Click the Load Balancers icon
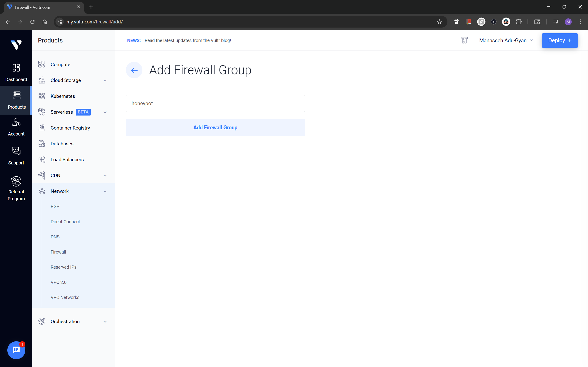Screen dimensions: 588x367 [42, 159]
